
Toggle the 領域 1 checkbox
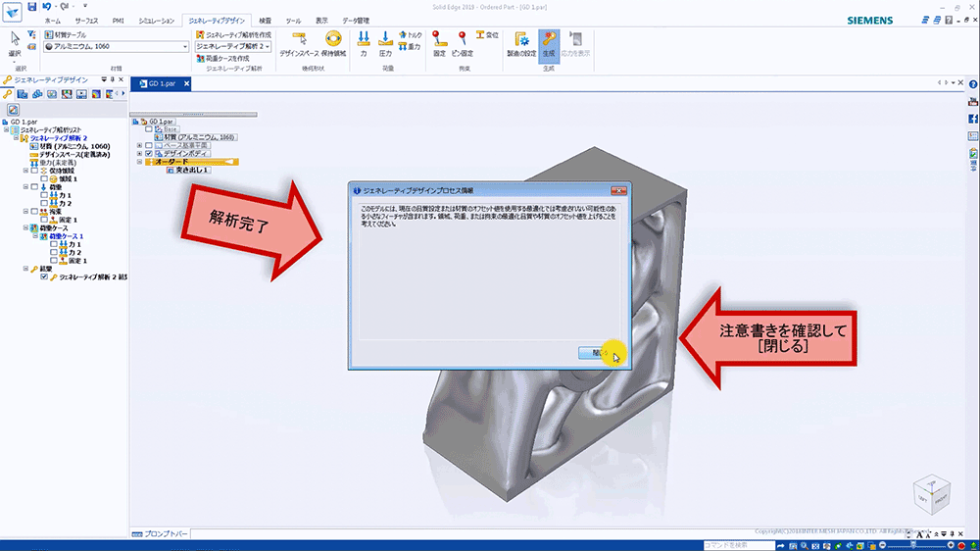44,178
